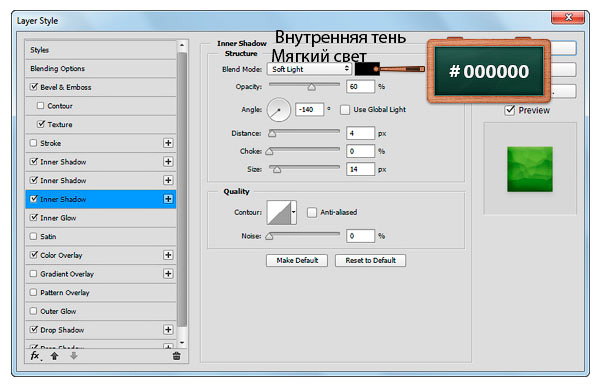Image resolution: width=600 pixels, height=387 pixels.
Task: Click the Noise value field
Action: tap(360, 236)
